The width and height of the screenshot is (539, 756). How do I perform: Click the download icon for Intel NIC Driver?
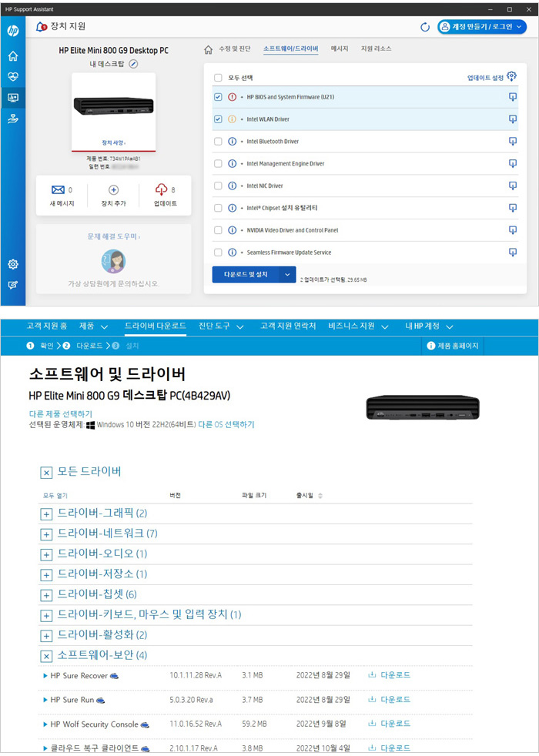tap(513, 186)
